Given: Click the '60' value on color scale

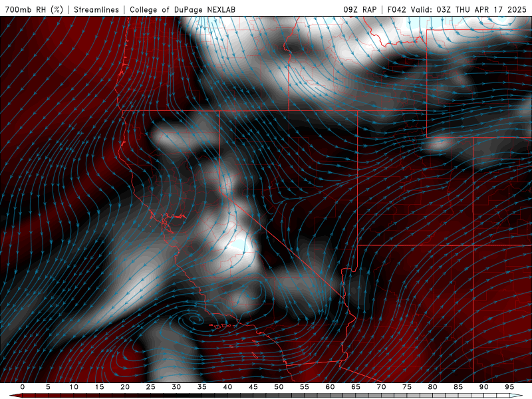Looking at the screenshot, I should coord(330,387).
